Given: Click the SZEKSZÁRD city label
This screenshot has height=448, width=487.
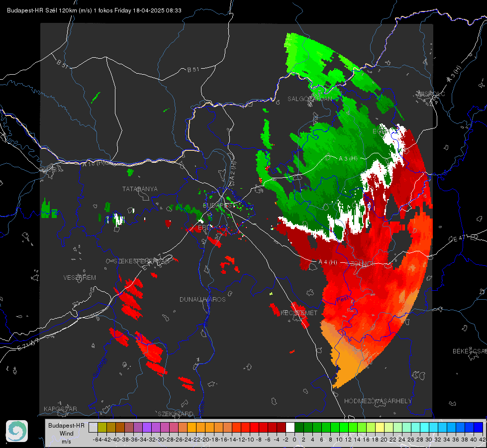Looking at the screenshot, I should pos(176,414).
